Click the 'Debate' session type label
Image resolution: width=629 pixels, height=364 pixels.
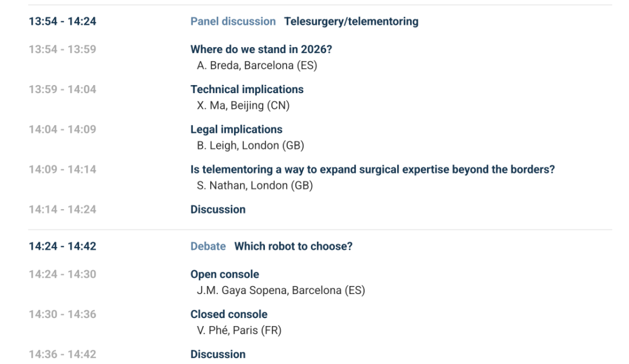point(208,246)
